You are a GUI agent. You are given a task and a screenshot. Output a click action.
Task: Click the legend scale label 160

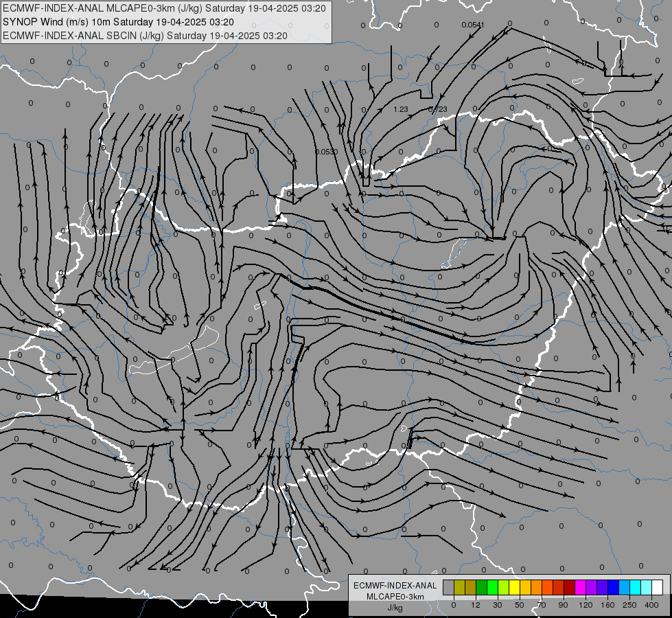click(x=607, y=605)
